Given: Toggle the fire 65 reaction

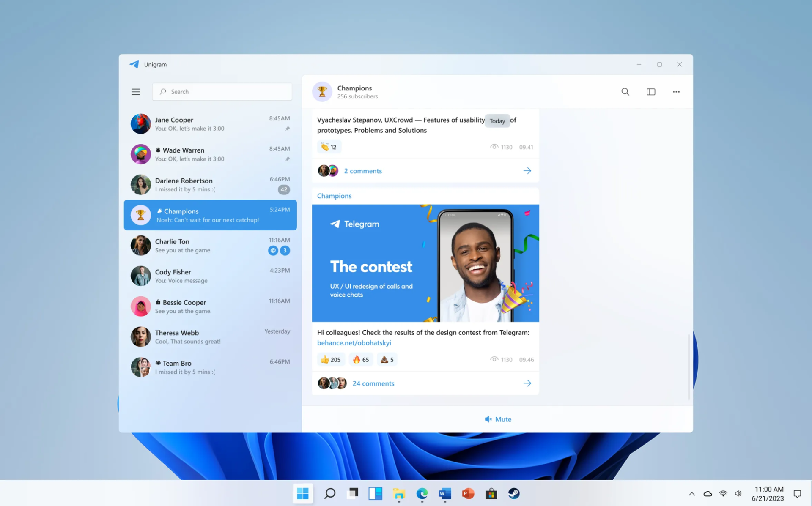Looking at the screenshot, I should click(x=361, y=360).
